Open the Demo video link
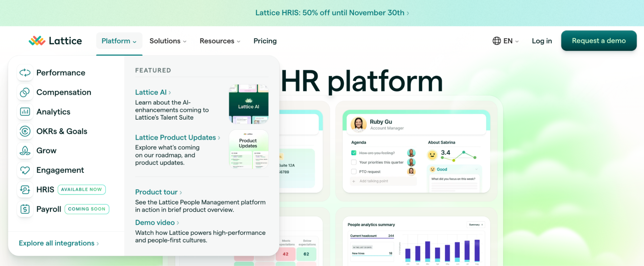644x266 pixels. click(x=157, y=223)
